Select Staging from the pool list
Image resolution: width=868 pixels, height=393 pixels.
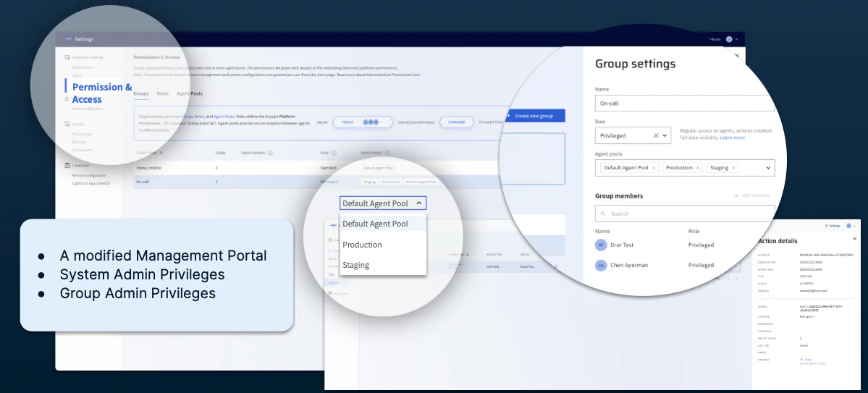(355, 265)
